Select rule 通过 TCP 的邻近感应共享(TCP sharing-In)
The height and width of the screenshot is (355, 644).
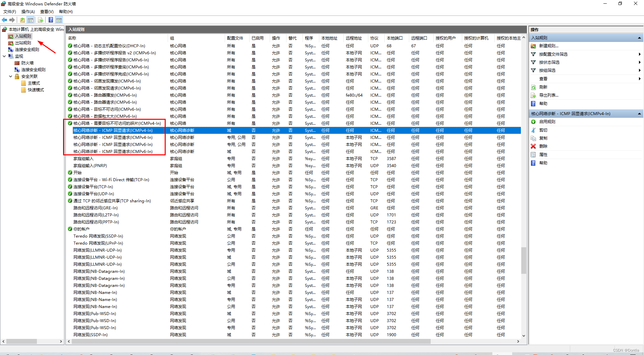112,201
